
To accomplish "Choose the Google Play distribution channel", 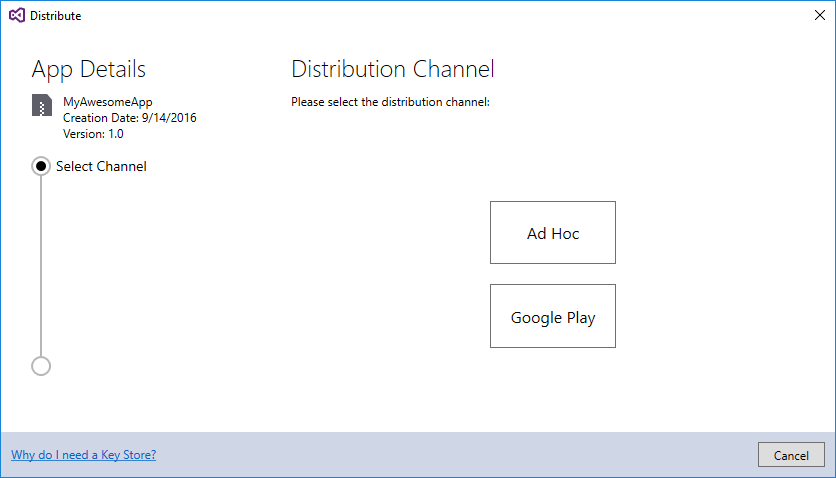I will [x=553, y=316].
